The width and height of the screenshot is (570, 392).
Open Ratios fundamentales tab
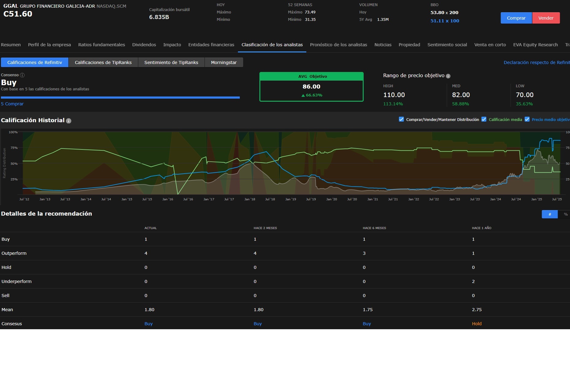[101, 45]
